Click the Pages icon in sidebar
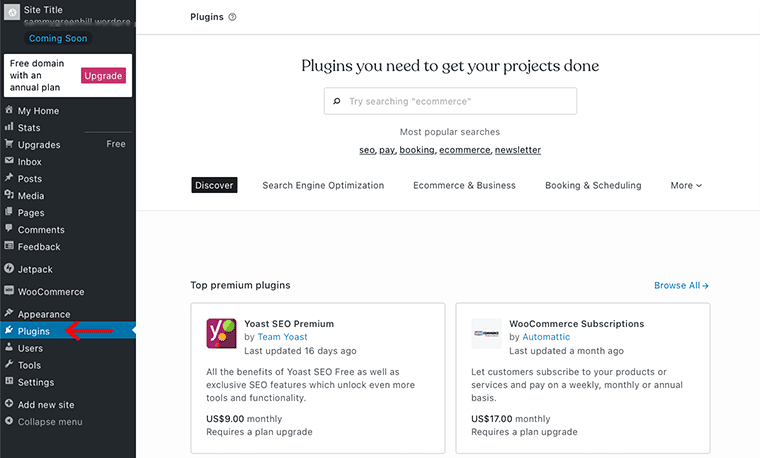 [9, 212]
